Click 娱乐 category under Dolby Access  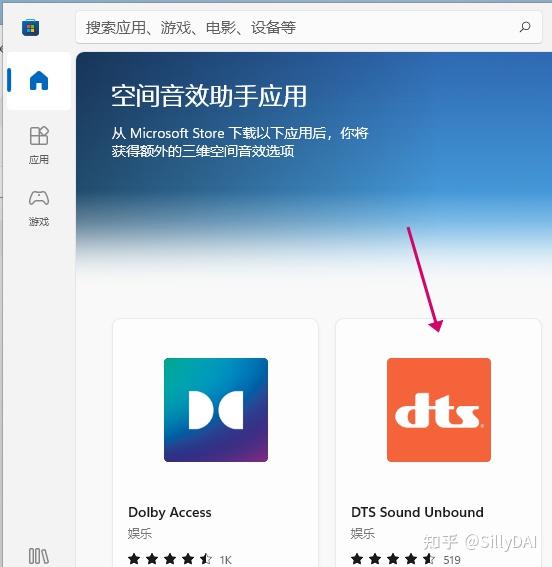[140, 533]
